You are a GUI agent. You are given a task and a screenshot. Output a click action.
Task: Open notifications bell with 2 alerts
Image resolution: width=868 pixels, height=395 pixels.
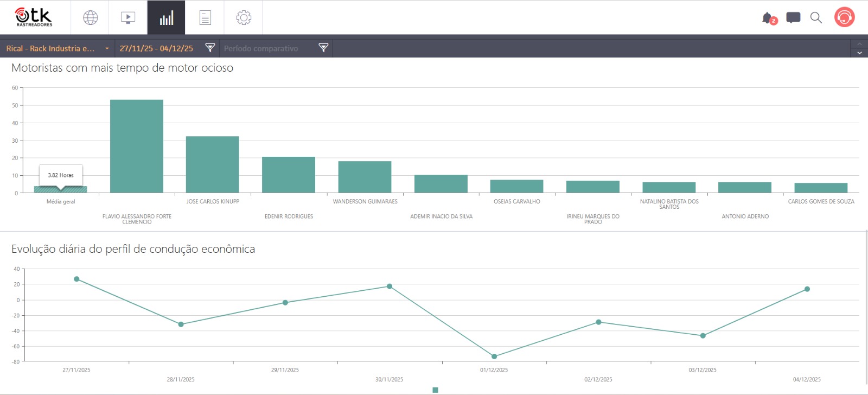pyautogui.click(x=768, y=18)
